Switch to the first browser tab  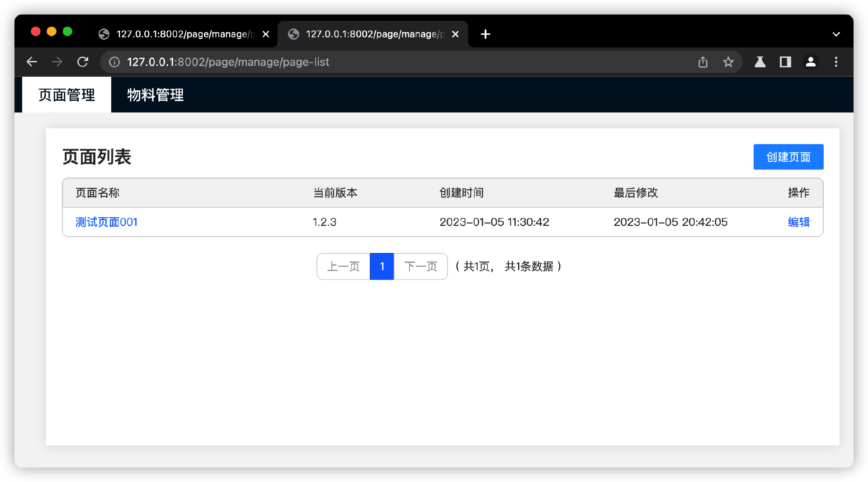(181, 34)
